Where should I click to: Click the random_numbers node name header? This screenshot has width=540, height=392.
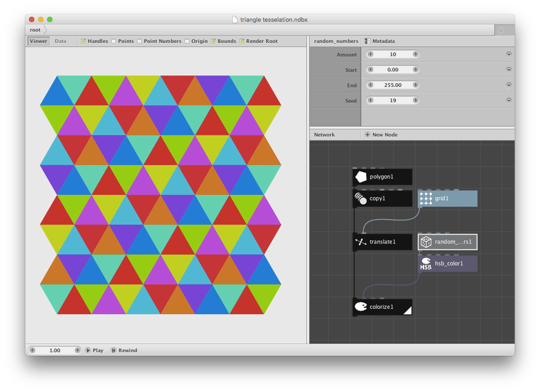336,41
